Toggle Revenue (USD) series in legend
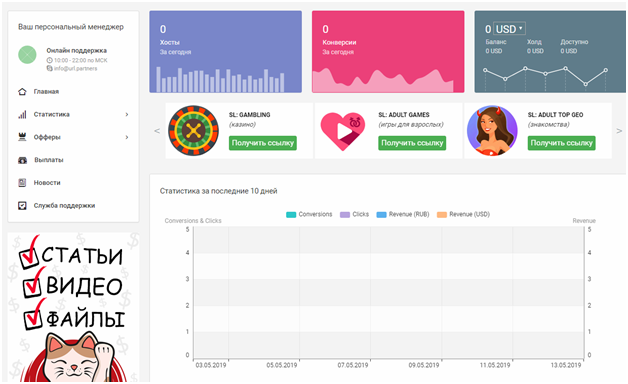The width and height of the screenshot is (628, 384). click(x=463, y=214)
